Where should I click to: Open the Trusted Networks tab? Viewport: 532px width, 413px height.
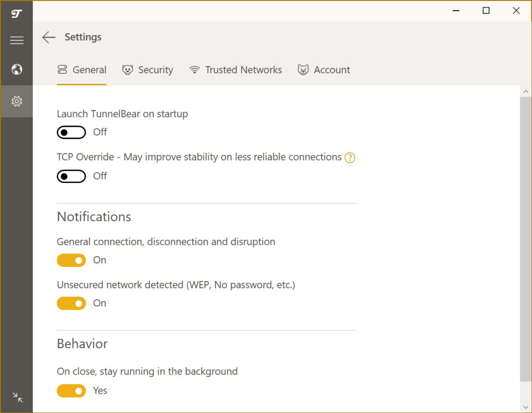coord(235,70)
